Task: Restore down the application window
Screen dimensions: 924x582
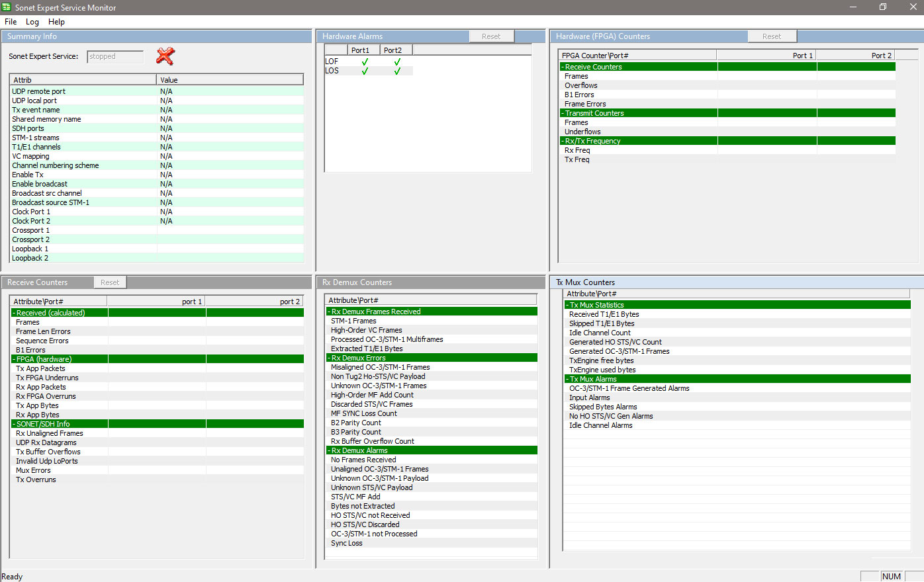Action: coord(882,7)
